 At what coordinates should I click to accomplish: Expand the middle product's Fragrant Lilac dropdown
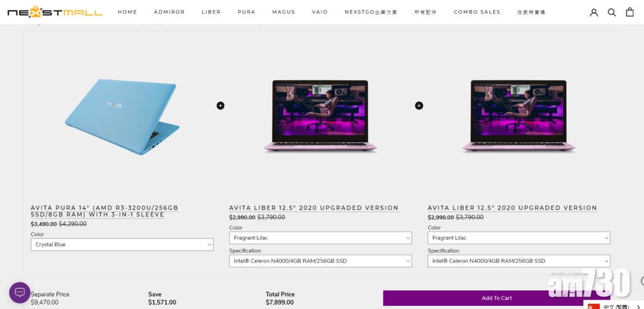[320, 238]
